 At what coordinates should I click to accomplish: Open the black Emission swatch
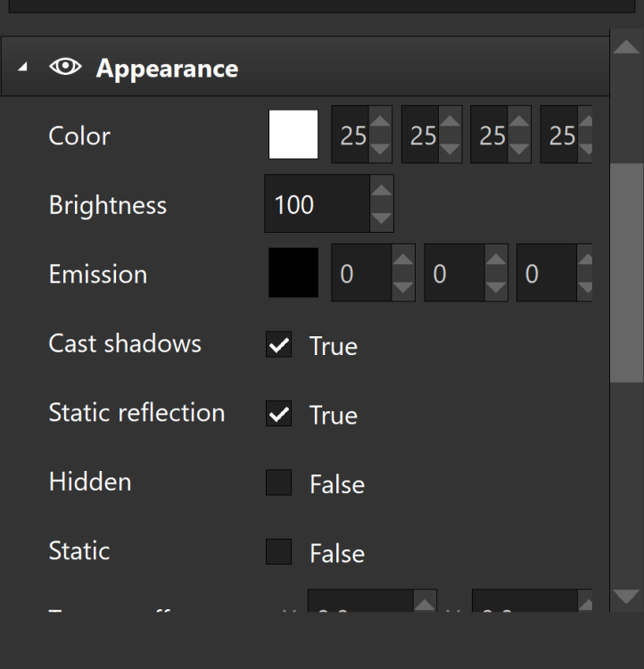pyautogui.click(x=293, y=273)
